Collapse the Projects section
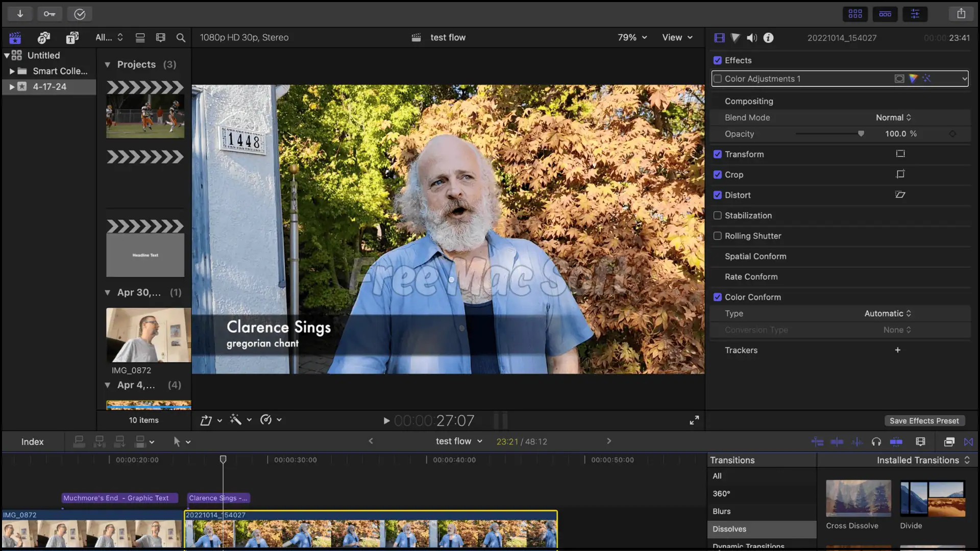This screenshot has width=980, height=551. click(x=108, y=64)
